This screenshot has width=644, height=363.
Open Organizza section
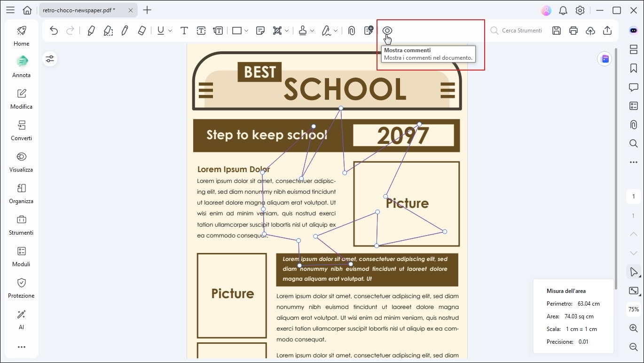[21, 193]
